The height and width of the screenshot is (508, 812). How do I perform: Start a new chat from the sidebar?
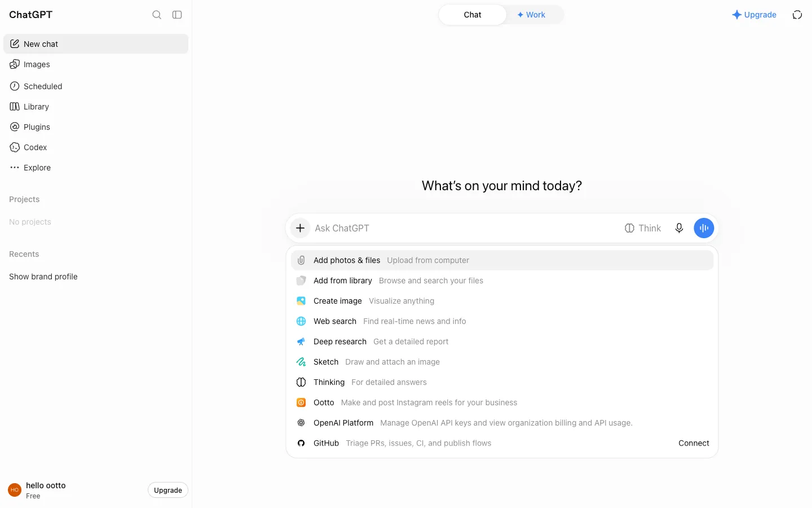(96, 44)
